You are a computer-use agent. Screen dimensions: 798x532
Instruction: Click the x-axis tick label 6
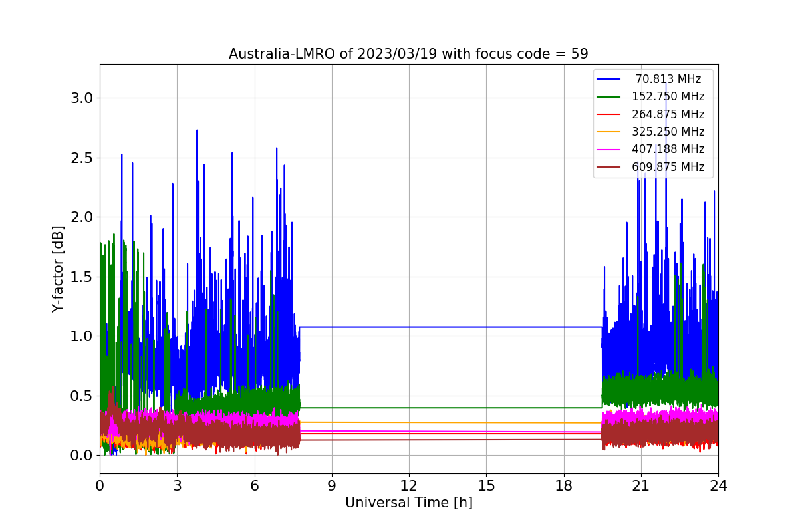[254, 485]
